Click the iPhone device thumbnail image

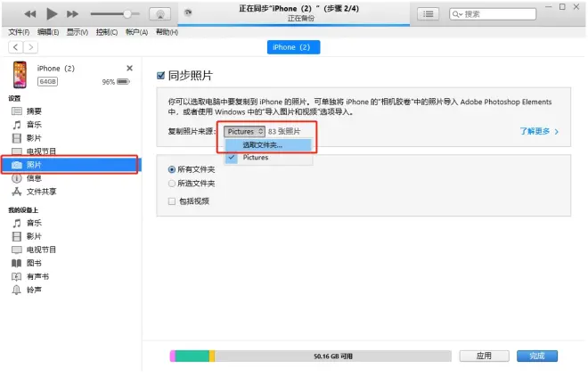[20, 75]
